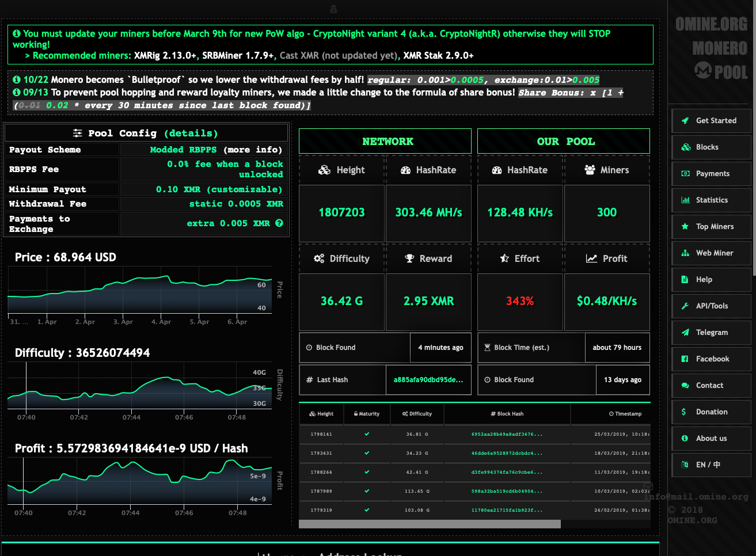Go to Payments page
The image size is (756, 556).
[711, 174]
